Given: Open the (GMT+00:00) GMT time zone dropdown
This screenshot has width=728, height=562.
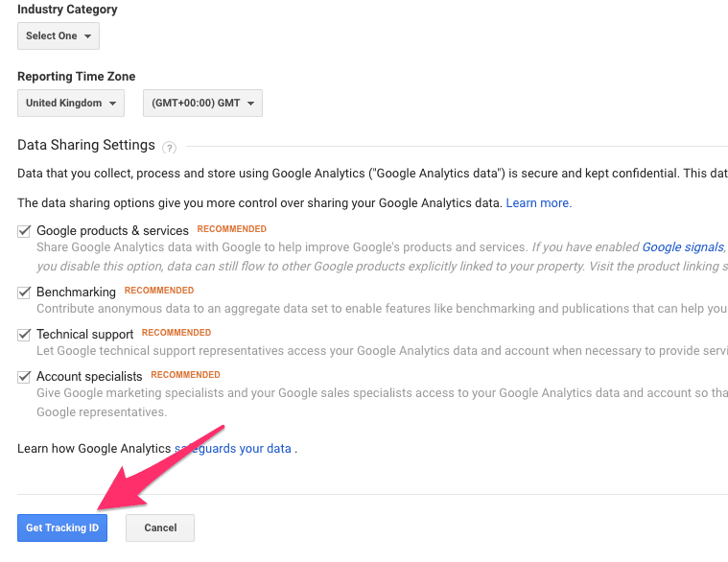Looking at the screenshot, I should [x=202, y=104].
